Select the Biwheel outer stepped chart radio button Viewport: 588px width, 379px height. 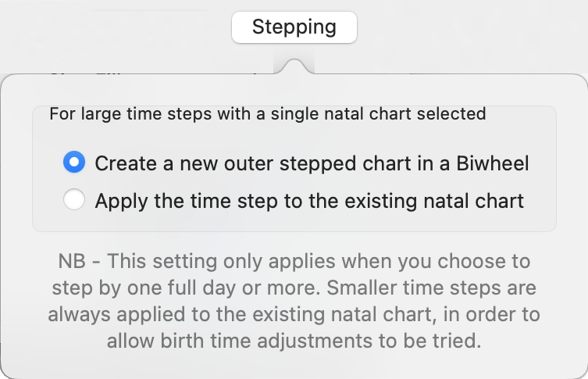[x=74, y=163]
